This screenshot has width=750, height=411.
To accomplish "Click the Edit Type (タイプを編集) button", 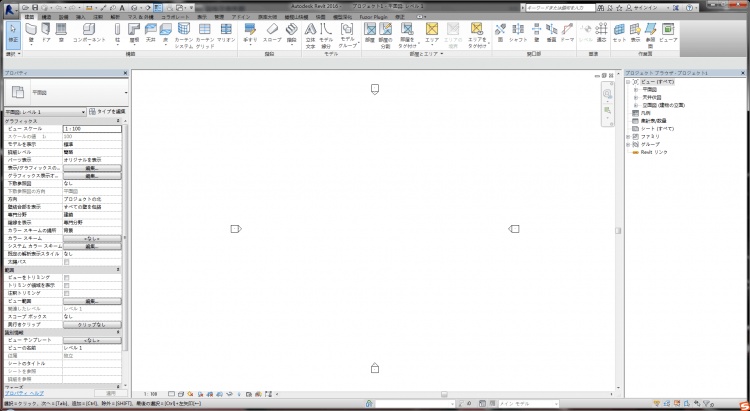I will [x=107, y=112].
